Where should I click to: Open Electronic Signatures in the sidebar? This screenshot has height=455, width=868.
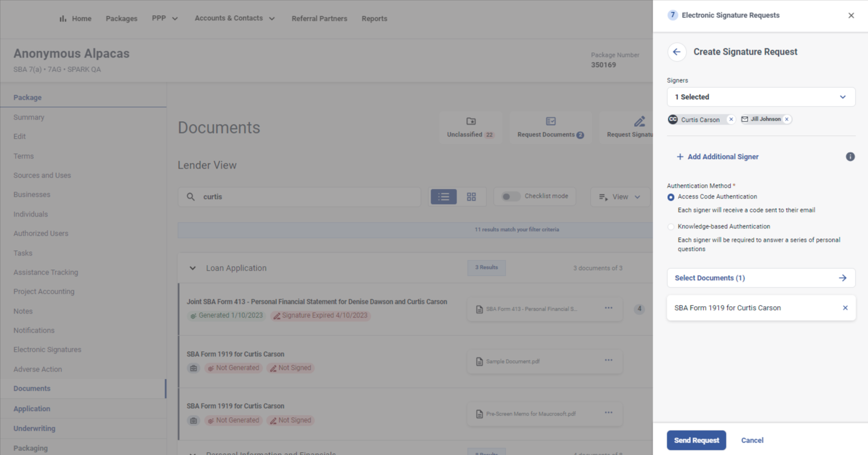pyautogui.click(x=47, y=350)
